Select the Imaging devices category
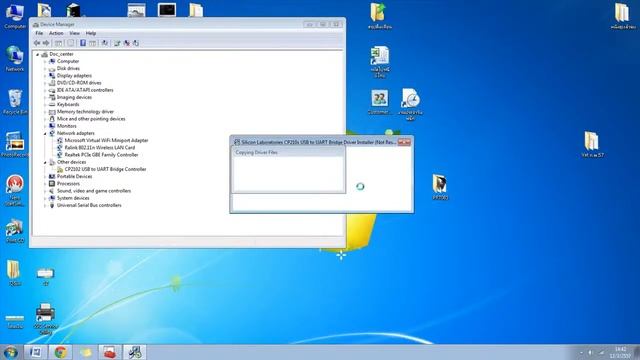Screen dimensions: 640x360 pos(74,97)
